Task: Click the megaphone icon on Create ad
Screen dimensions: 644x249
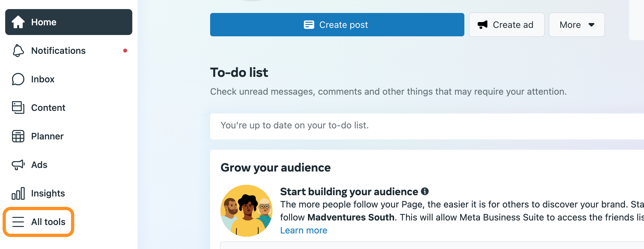Action: (x=483, y=25)
